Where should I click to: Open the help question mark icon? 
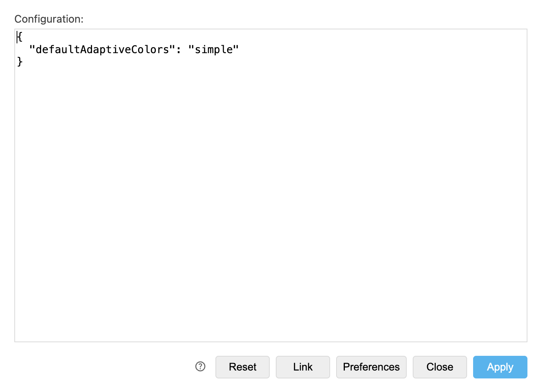point(200,366)
